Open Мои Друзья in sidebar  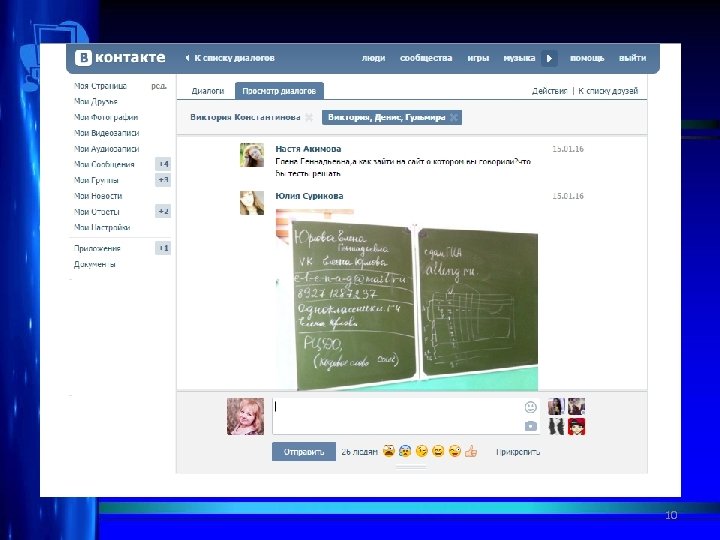(96, 101)
